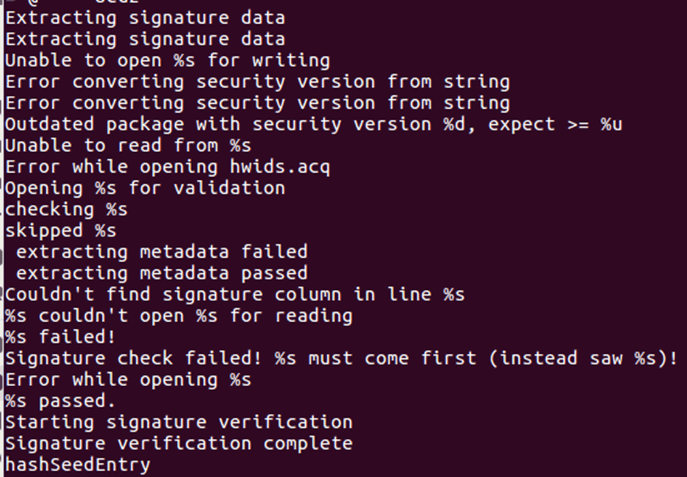Click first 'Error converting security version' line
This screenshot has width=687, height=477.
[x=257, y=82]
